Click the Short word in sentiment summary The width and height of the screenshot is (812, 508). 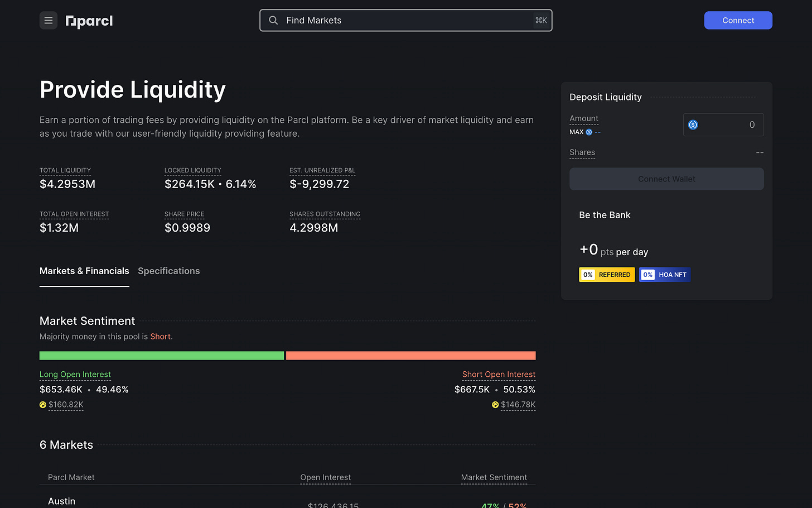pos(161,337)
